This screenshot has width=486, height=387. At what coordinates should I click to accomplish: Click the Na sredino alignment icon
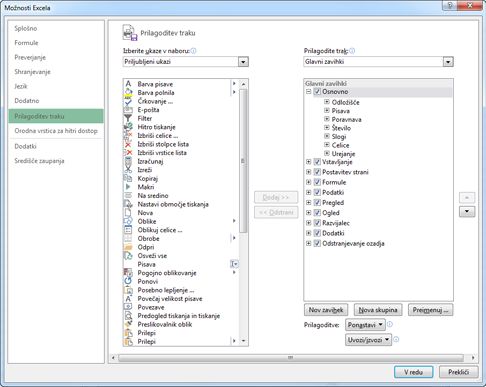coord(128,196)
